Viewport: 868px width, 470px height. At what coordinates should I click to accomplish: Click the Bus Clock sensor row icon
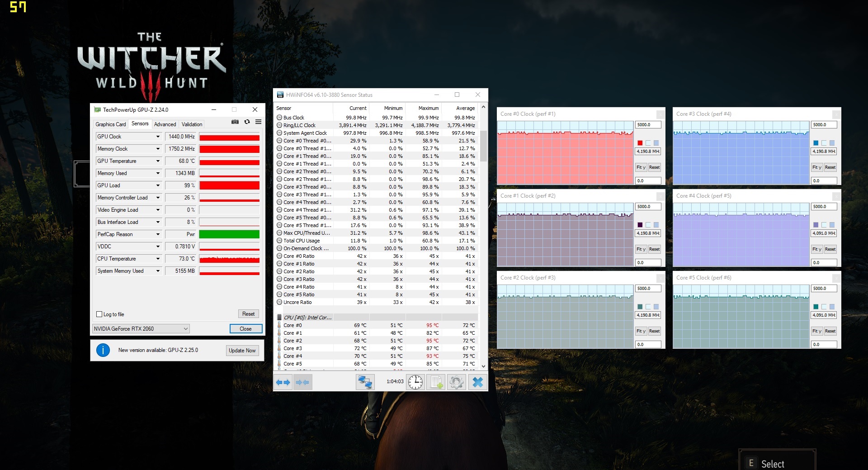(x=279, y=118)
